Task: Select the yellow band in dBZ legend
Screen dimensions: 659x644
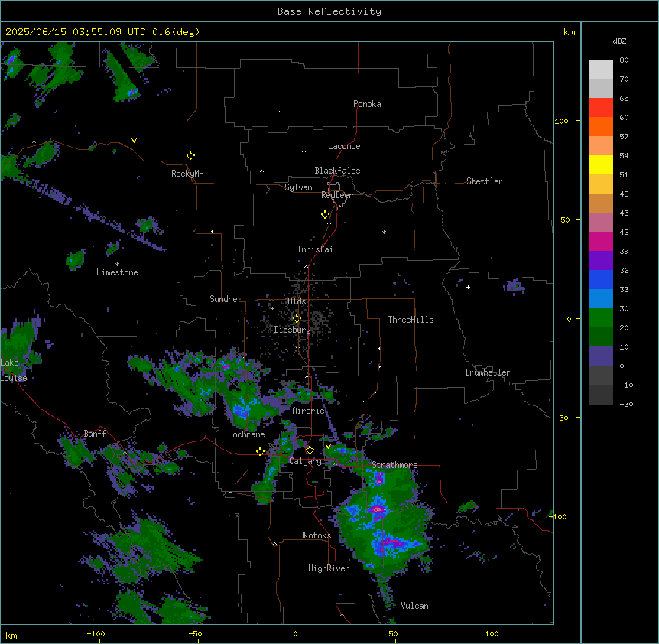Action: tap(601, 164)
